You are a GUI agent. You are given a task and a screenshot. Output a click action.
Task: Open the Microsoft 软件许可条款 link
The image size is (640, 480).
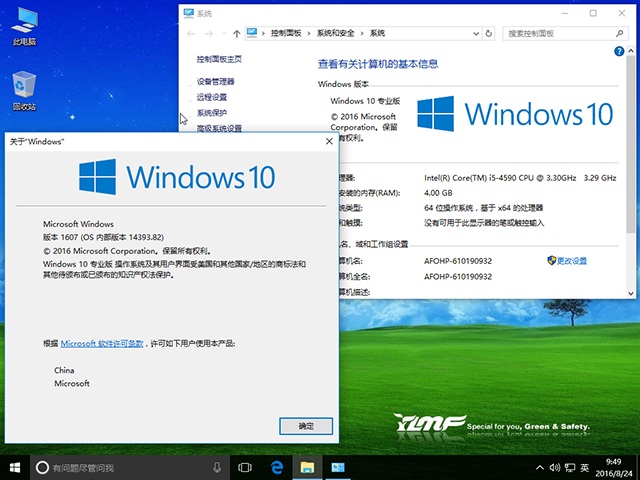pyautogui.click(x=101, y=343)
